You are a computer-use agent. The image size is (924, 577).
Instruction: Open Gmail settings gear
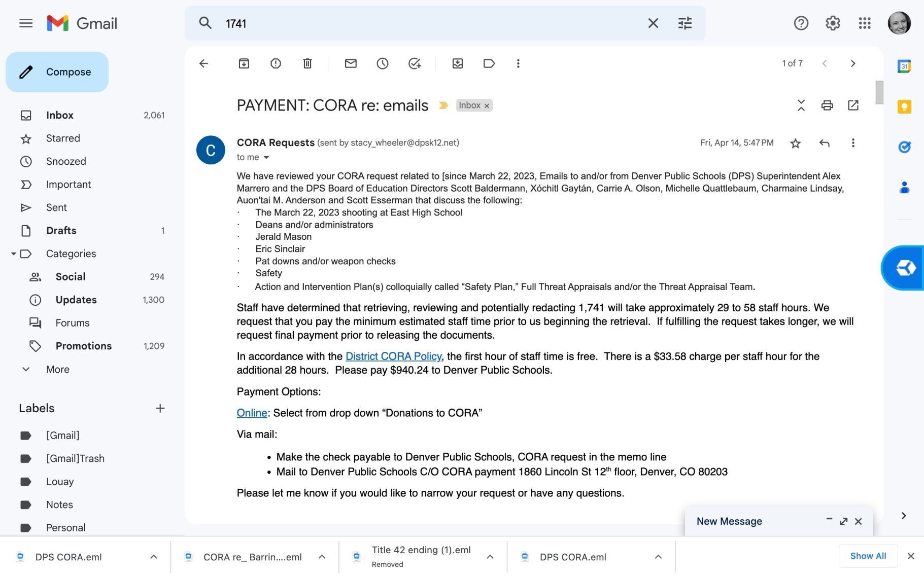(833, 23)
